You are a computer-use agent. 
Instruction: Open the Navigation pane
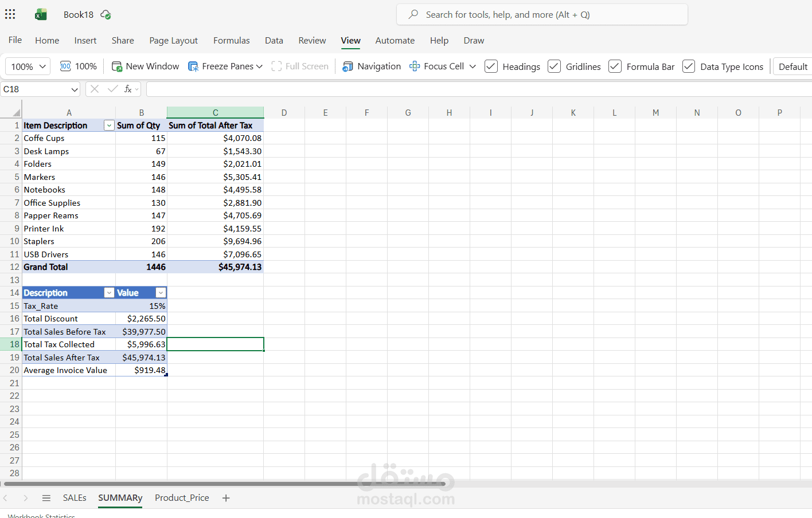pyautogui.click(x=372, y=66)
